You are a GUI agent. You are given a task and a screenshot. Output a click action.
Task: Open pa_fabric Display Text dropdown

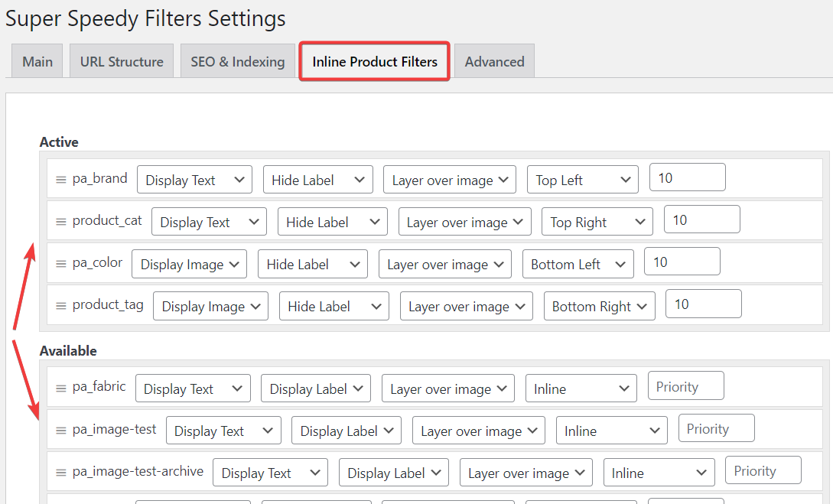[193, 389]
